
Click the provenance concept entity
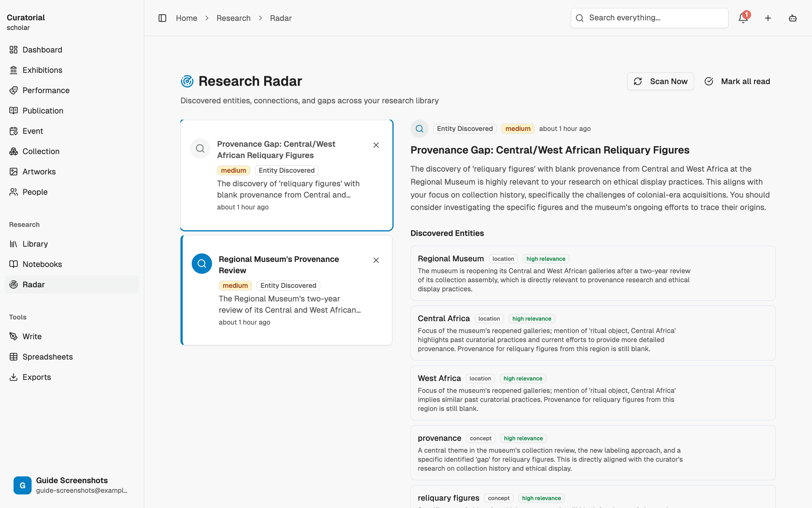point(593,453)
